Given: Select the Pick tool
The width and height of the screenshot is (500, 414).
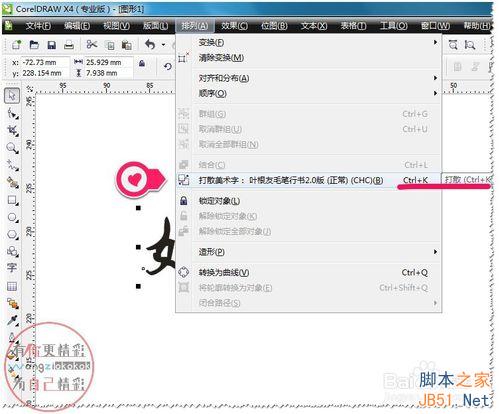Looking at the screenshot, I should click(x=12, y=96).
